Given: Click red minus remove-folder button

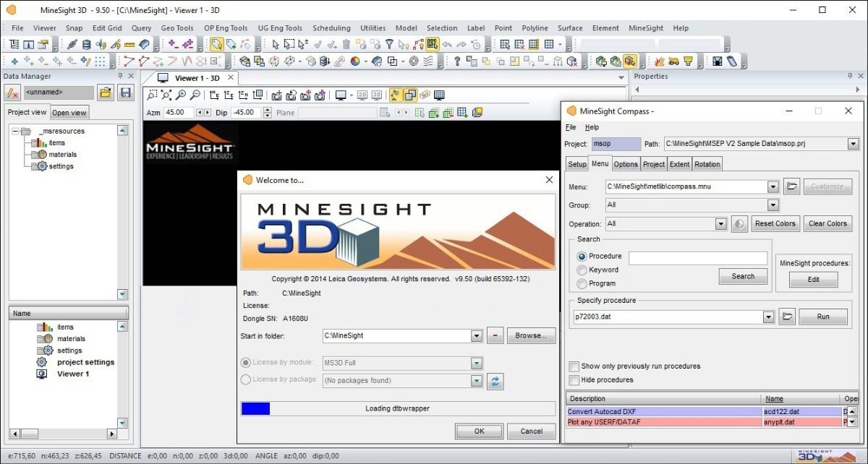Looking at the screenshot, I should [x=495, y=336].
